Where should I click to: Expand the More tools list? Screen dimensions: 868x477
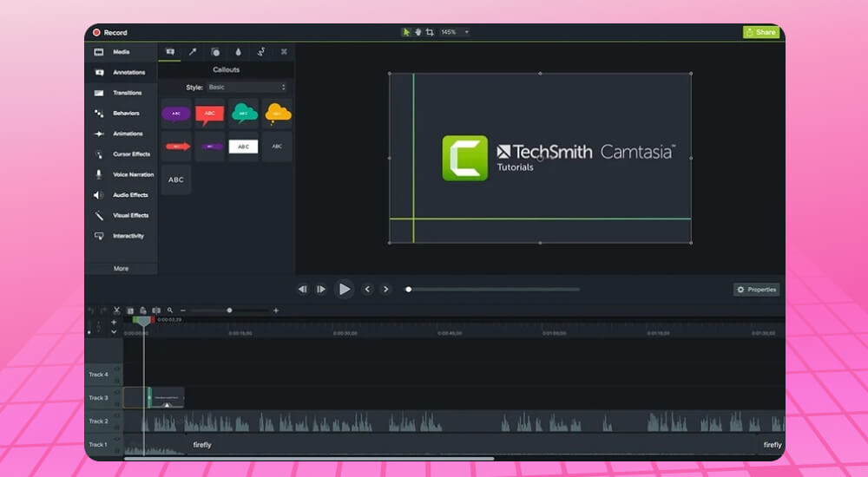[x=122, y=268]
